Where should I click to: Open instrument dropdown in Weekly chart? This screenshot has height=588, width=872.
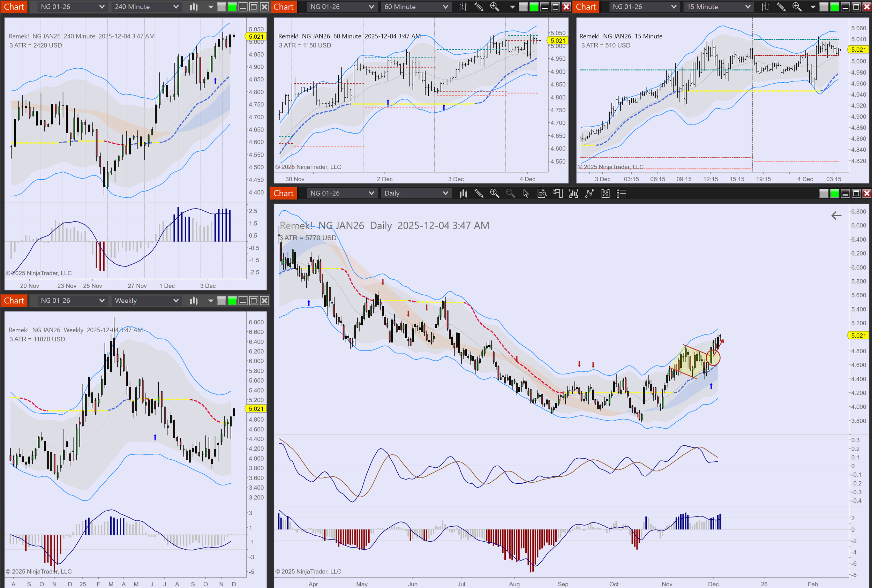coord(73,300)
